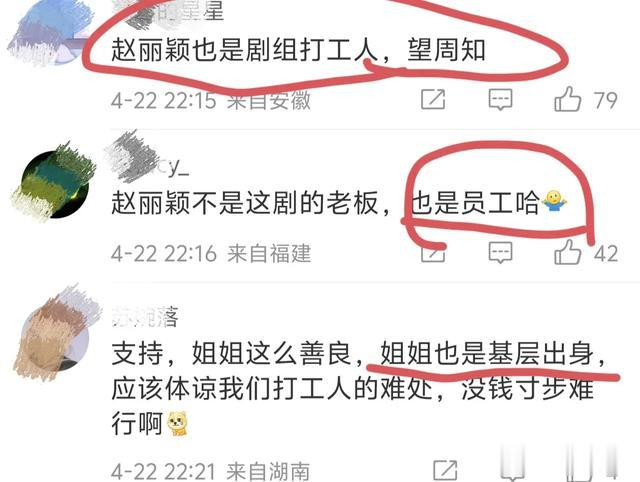Open the blue avatar of first commenter
The height and width of the screenshot is (482, 640).
point(51,33)
